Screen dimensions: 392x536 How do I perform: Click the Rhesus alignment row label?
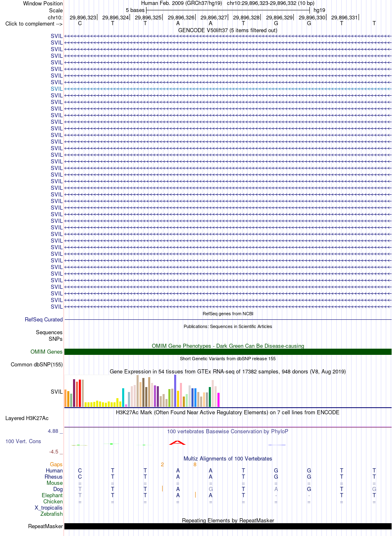(x=54, y=477)
